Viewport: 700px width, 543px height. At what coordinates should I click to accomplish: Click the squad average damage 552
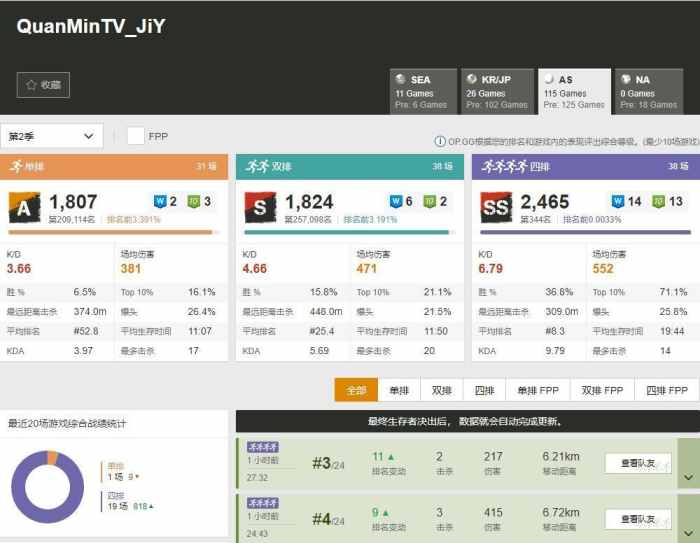[603, 268]
